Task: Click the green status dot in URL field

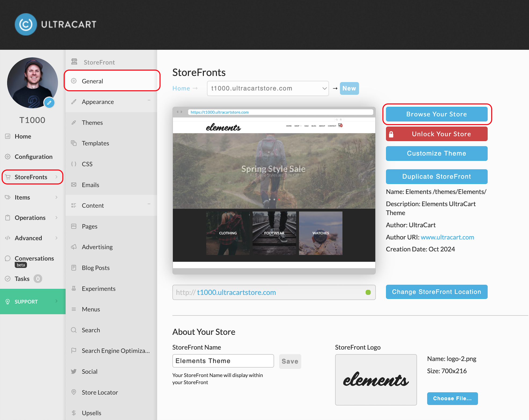Action: point(368,292)
